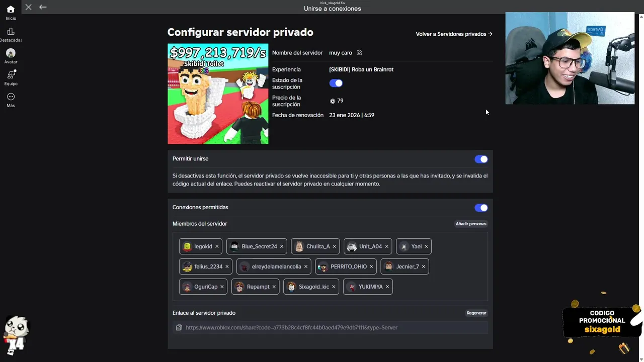Go to Inicio in the sidebar
This screenshot has height=362, width=644.
click(11, 13)
